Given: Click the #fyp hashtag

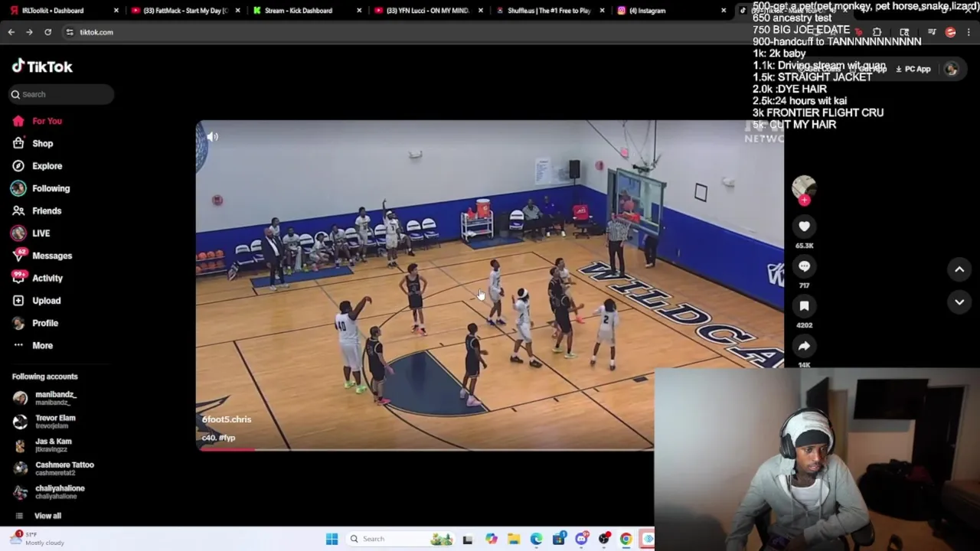Looking at the screenshot, I should (227, 438).
